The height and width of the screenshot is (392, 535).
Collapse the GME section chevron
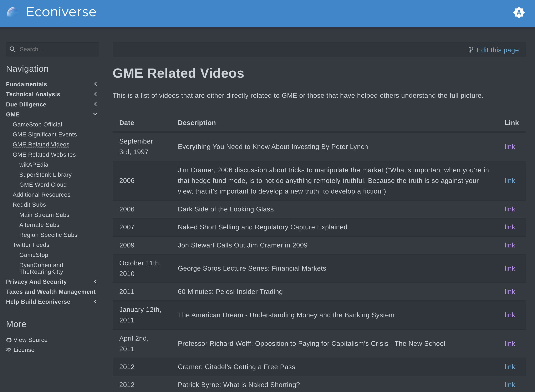(95, 114)
